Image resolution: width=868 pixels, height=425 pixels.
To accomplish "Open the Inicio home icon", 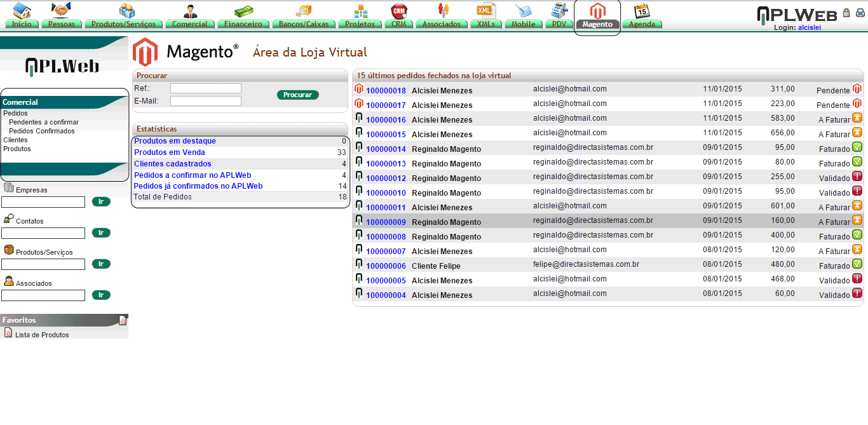I will tap(22, 10).
